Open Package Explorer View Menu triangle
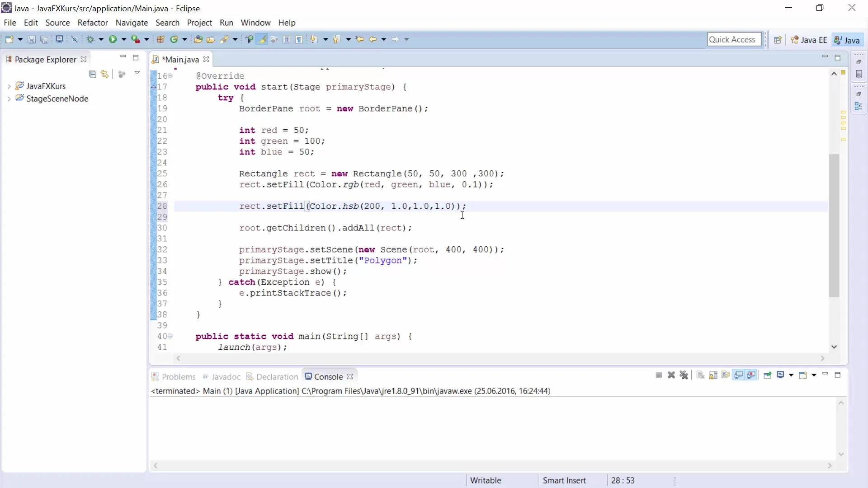 pyautogui.click(x=137, y=73)
